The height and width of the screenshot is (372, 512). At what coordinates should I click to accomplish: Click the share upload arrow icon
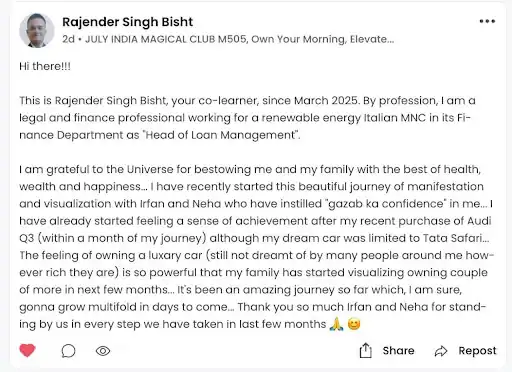click(366, 350)
